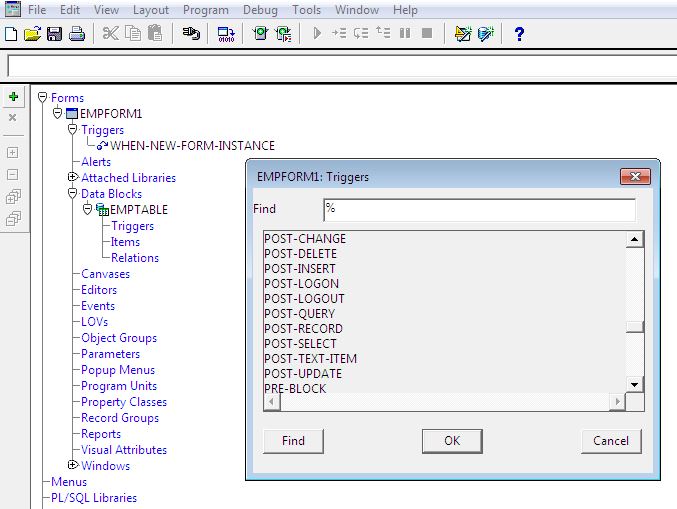Click the debugger Go play icon

(x=317, y=33)
